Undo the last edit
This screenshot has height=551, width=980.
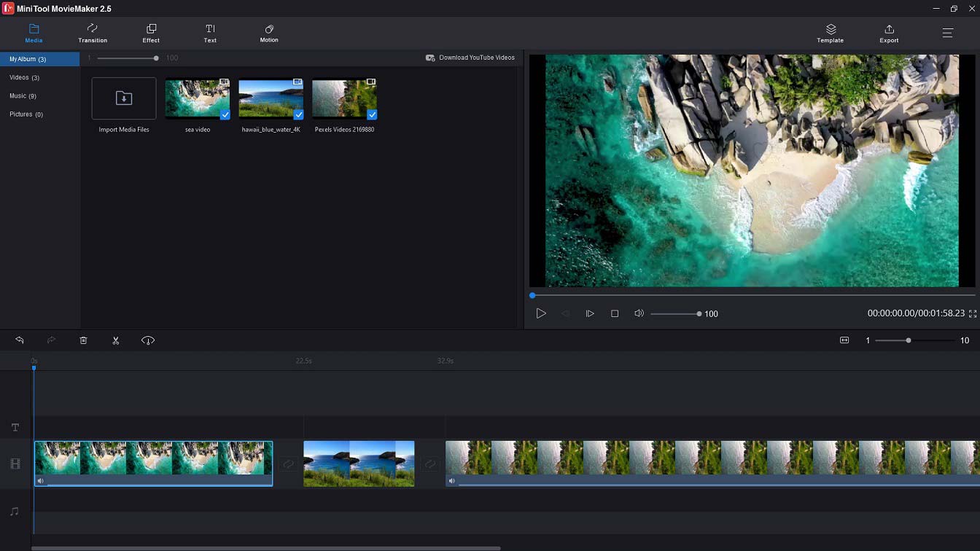[x=19, y=340]
